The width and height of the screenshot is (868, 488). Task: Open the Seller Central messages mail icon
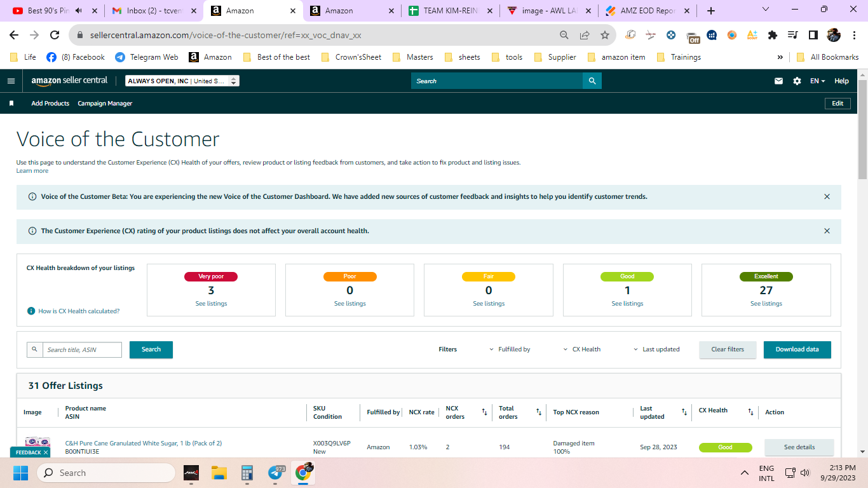pos(778,81)
